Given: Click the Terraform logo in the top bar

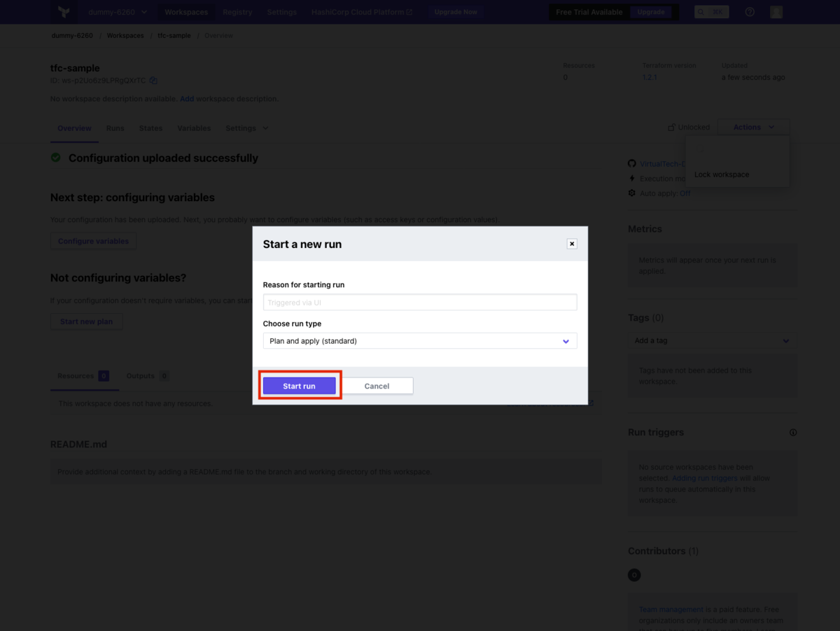Looking at the screenshot, I should (64, 12).
